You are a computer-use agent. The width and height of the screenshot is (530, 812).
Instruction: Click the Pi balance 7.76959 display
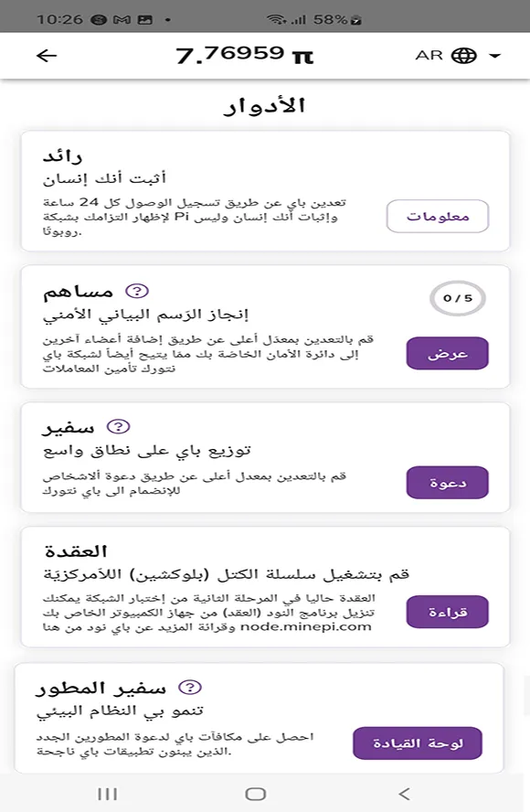pyautogui.click(x=245, y=55)
